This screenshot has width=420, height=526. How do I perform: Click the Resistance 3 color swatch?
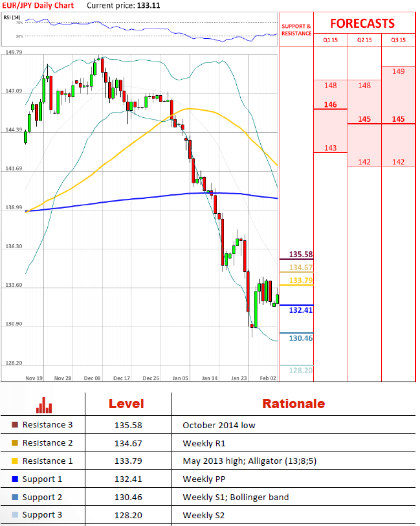[15, 425]
